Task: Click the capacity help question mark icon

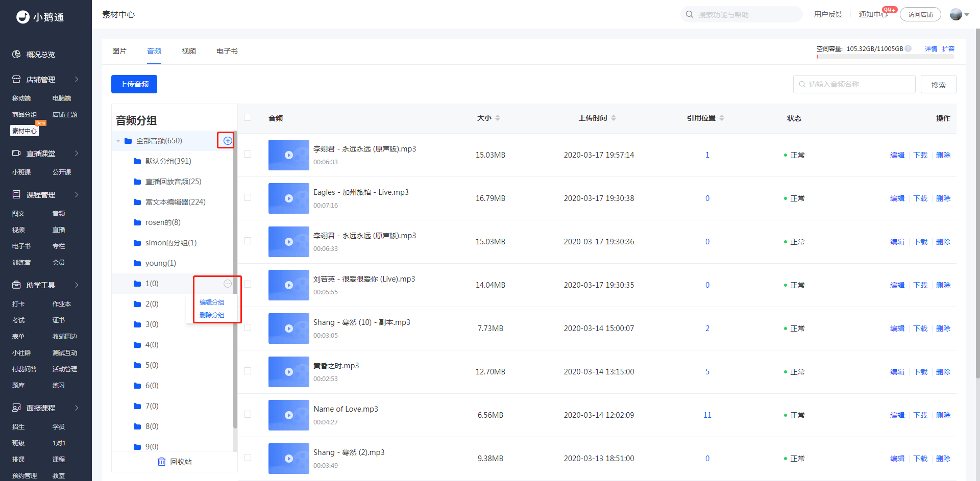Action: [x=908, y=49]
